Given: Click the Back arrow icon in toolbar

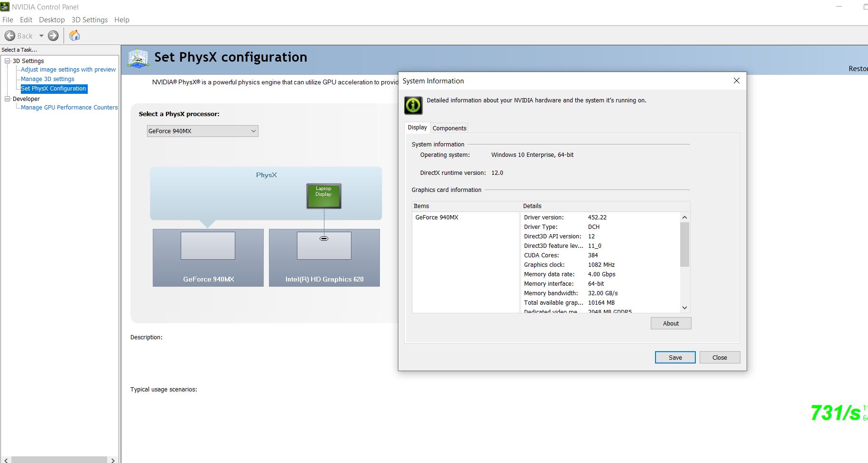Looking at the screenshot, I should click(10, 36).
